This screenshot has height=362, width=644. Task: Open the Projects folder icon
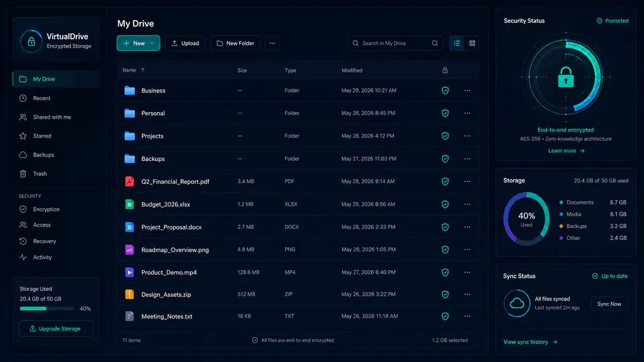tap(129, 136)
